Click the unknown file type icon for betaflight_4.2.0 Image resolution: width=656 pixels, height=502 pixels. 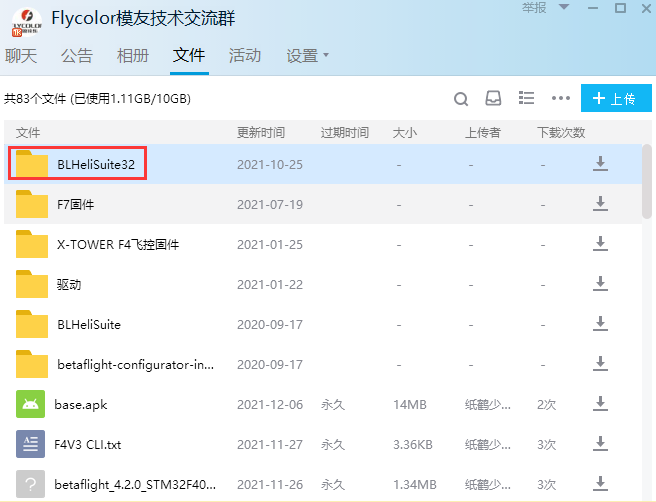(31, 484)
